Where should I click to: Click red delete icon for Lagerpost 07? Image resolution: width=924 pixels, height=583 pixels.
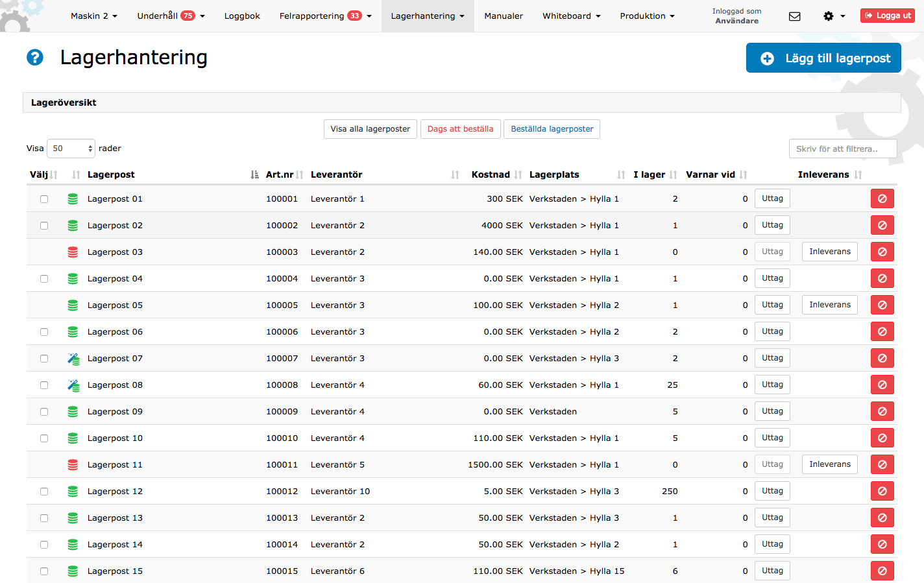(x=882, y=358)
